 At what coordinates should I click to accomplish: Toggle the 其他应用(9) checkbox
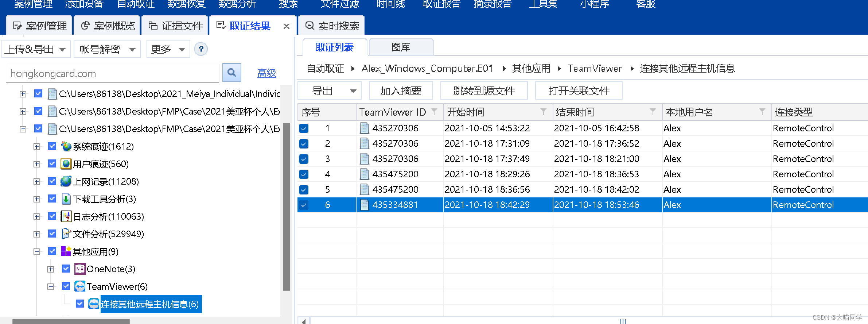coord(52,251)
